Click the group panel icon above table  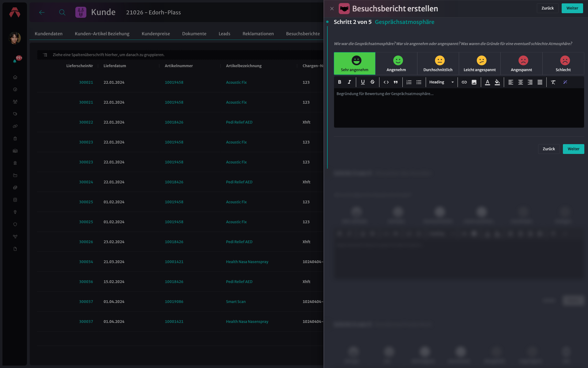click(45, 55)
